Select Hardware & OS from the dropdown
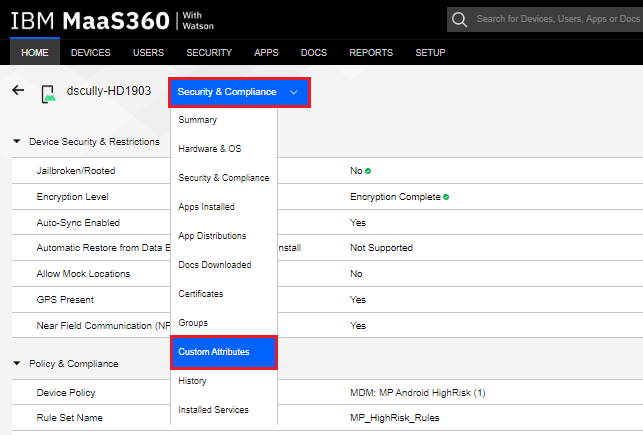This screenshot has width=643, height=435. 224,148
